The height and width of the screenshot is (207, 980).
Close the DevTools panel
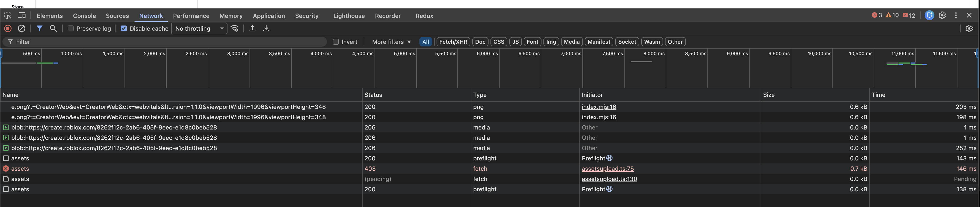(969, 15)
